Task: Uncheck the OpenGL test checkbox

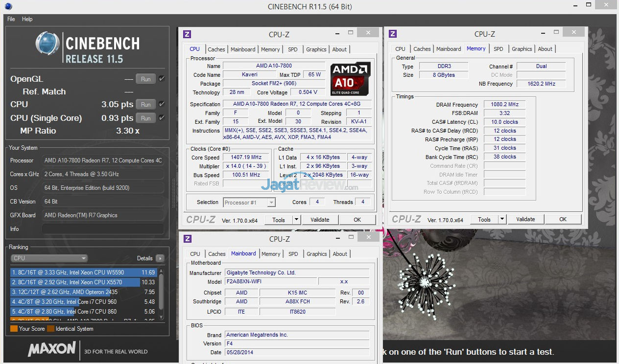Action: coord(162,79)
